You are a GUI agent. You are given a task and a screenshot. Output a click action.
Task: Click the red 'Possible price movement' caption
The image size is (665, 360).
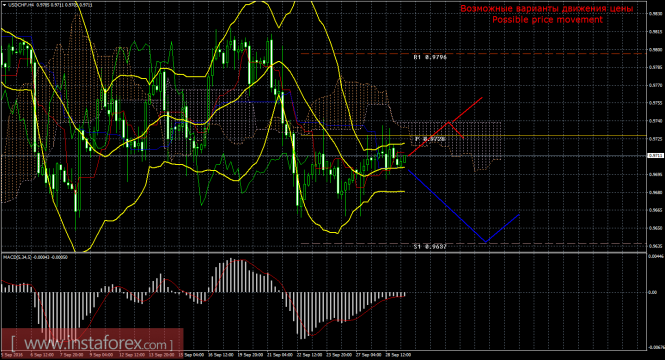pyautogui.click(x=547, y=20)
